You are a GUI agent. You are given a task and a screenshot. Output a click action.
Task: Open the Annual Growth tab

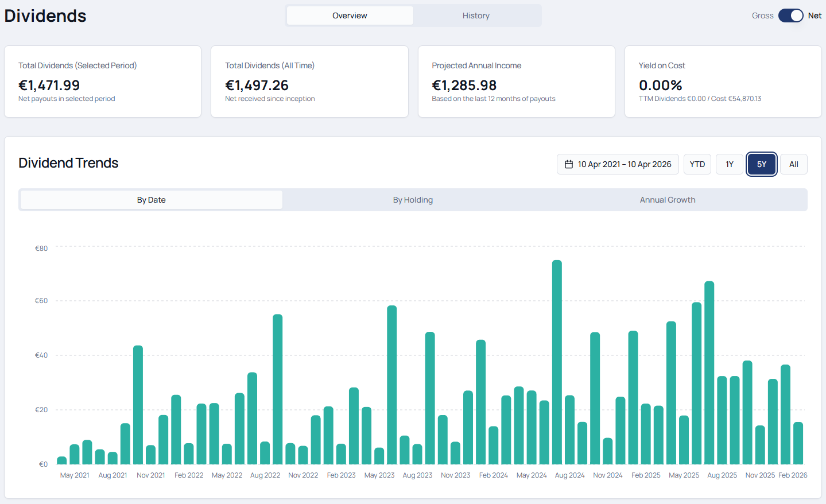click(668, 200)
